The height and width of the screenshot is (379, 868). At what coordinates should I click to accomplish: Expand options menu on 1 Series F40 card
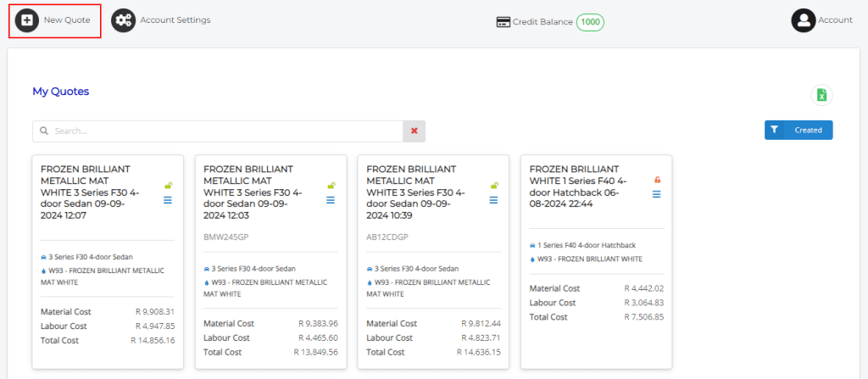pyautogui.click(x=656, y=194)
